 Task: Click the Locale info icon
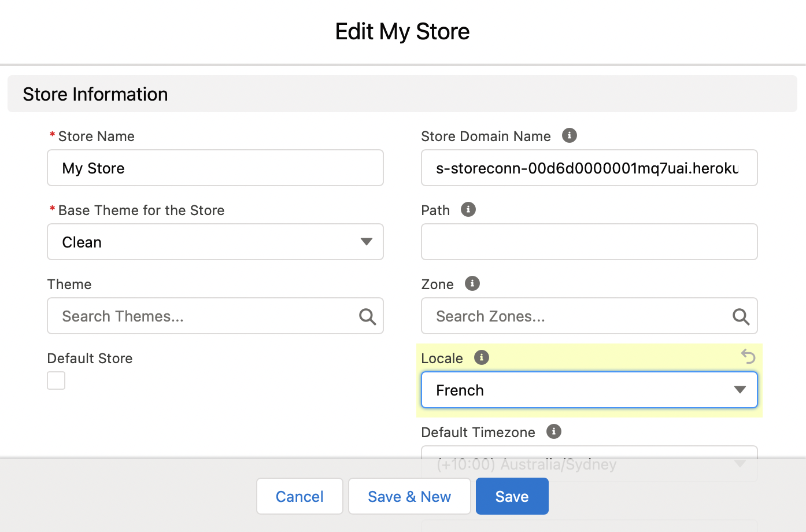482,357
